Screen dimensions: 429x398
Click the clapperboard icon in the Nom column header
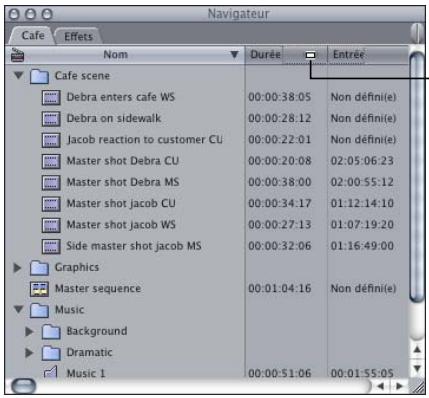pos(17,55)
